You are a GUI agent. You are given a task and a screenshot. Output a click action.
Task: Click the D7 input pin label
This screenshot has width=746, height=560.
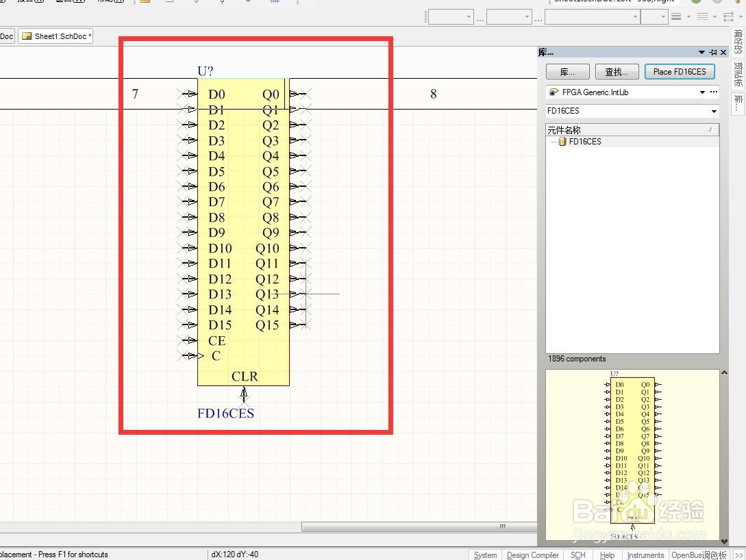click(216, 202)
